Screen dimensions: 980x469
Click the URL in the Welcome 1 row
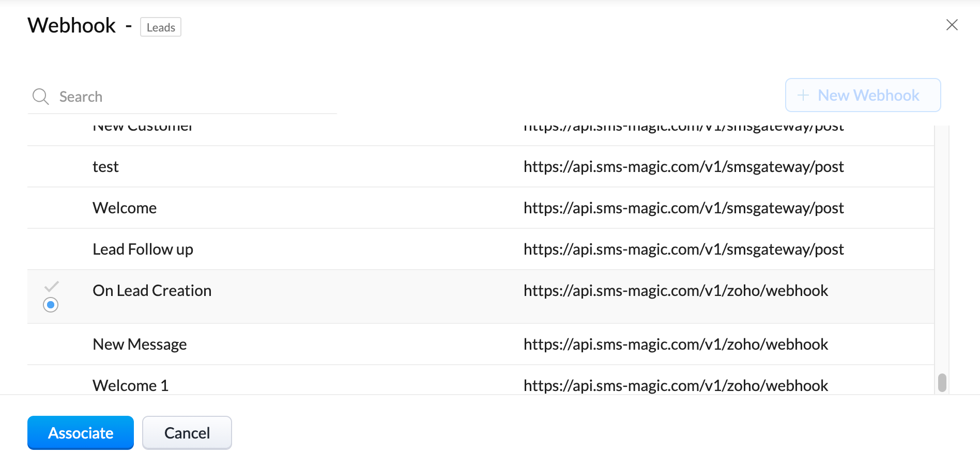[676, 385]
